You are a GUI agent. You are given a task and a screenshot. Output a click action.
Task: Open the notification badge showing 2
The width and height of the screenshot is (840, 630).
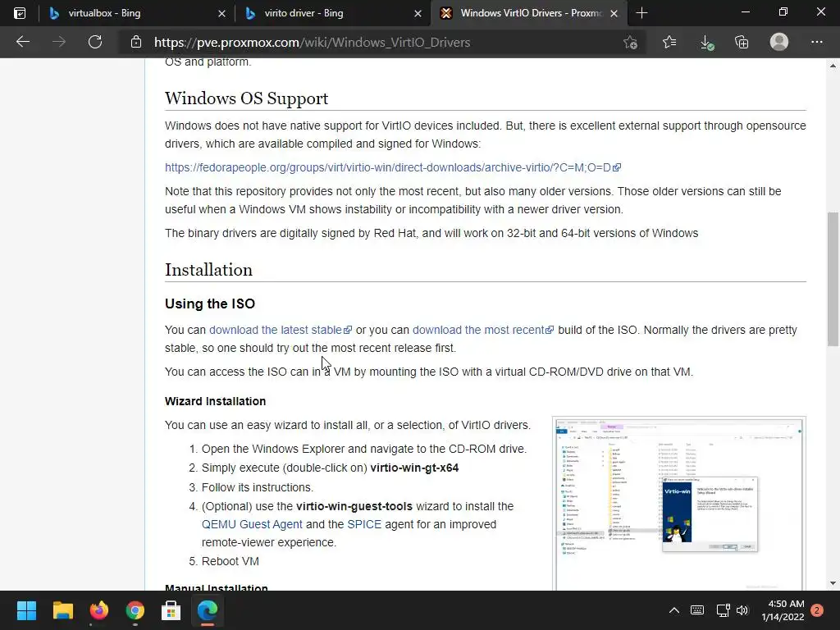[x=817, y=610]
